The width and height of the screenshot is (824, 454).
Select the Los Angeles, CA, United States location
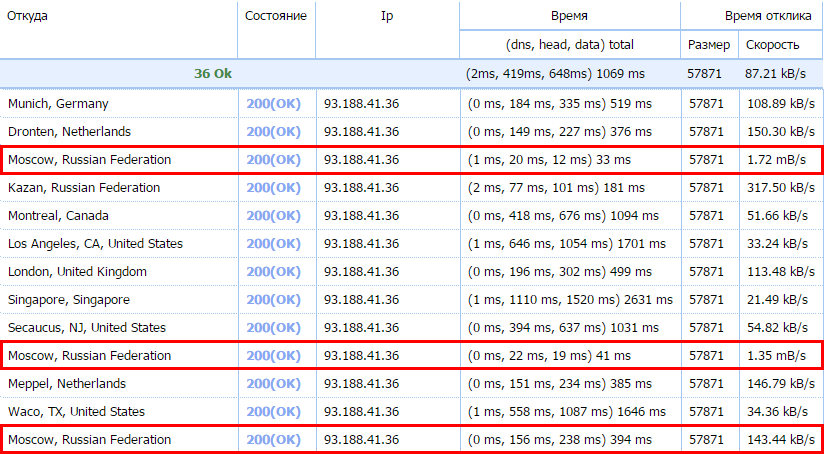(95, 244)
